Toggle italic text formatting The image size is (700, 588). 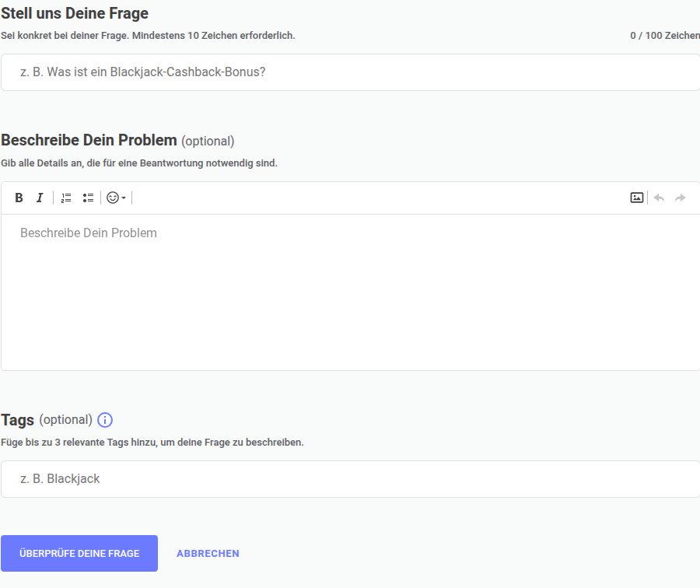coord(40,198)
